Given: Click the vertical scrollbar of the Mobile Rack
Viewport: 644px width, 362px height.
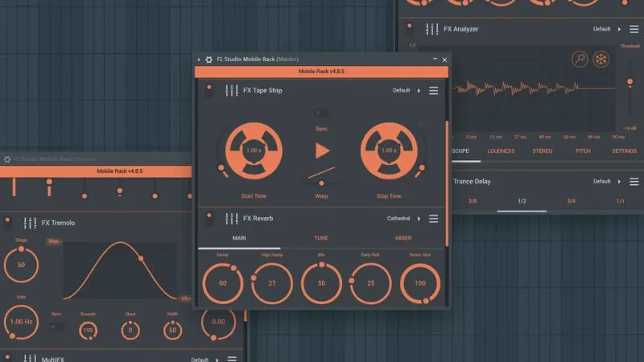Looking at the screenshot, I should click(x=447, y=183).
